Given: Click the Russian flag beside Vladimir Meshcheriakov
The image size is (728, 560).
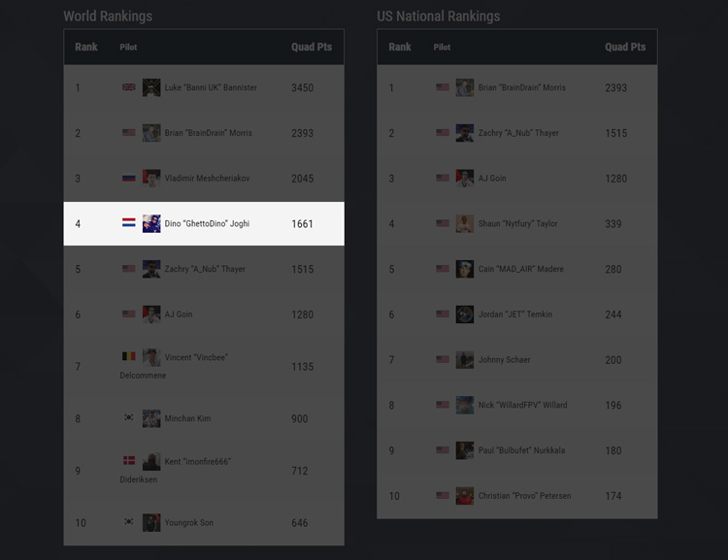Looking at the screenshot, I should [128, 179].
